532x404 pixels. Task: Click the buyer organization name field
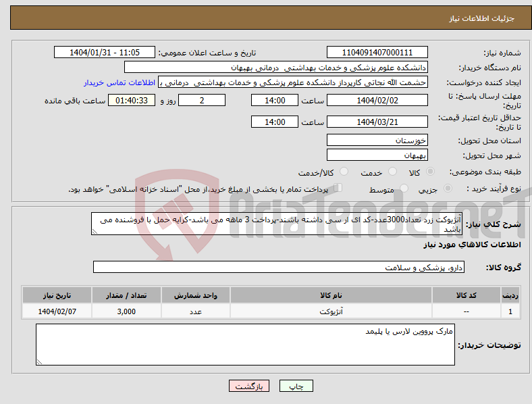(276, 67)
